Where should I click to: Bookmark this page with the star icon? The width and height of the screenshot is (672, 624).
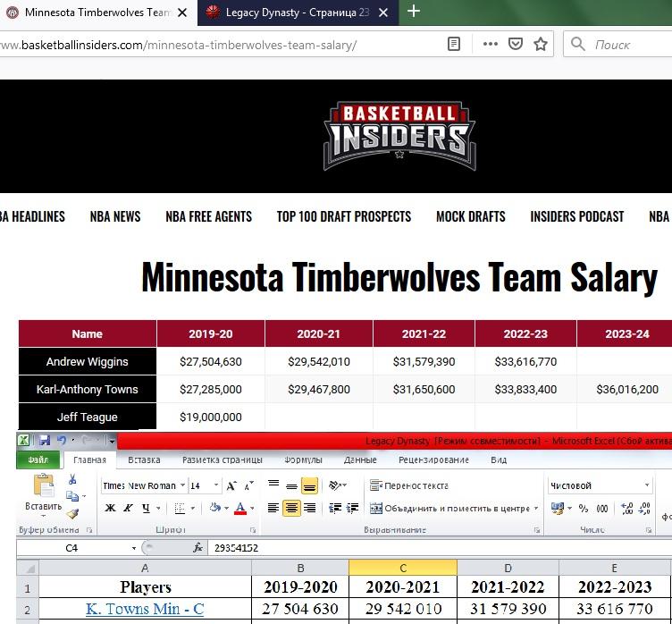541,44
